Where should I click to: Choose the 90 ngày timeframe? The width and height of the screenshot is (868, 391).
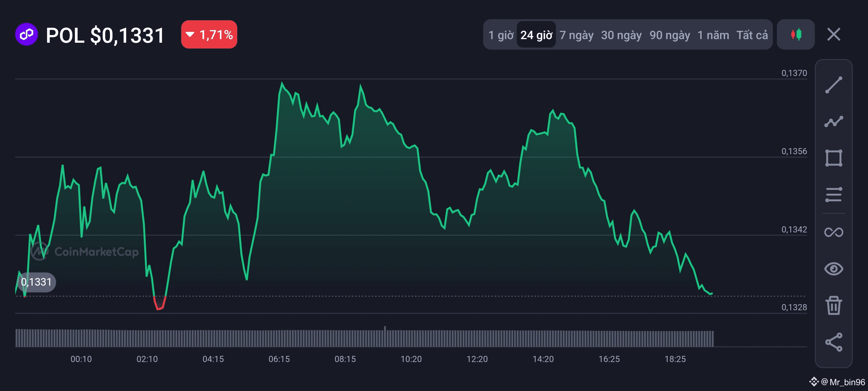[670, 35]
